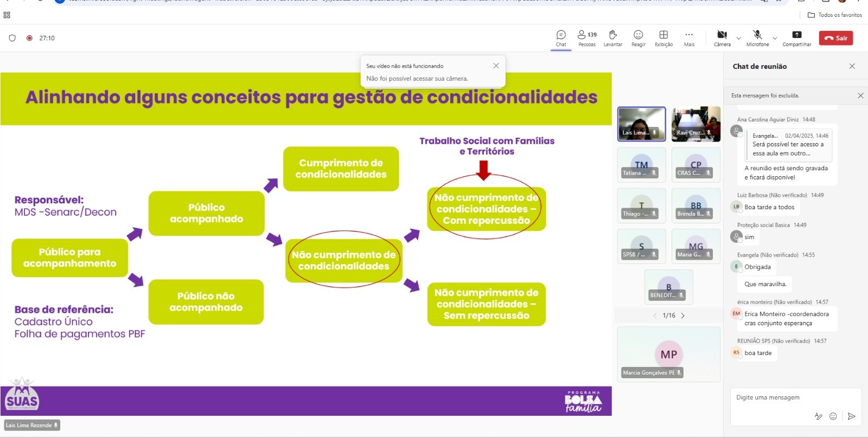
Task: Show the Pessoas participants list
Action: [x=586, y=35]
